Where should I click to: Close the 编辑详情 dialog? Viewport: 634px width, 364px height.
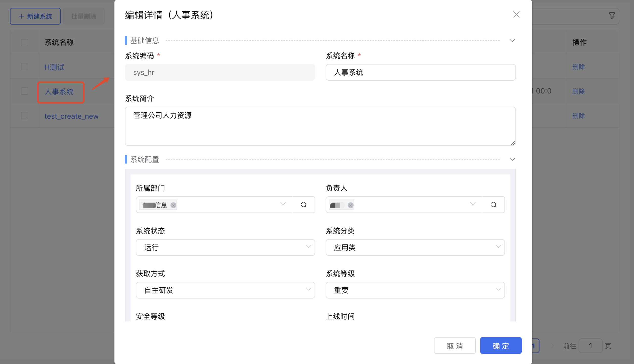click(x=516, y=14)
